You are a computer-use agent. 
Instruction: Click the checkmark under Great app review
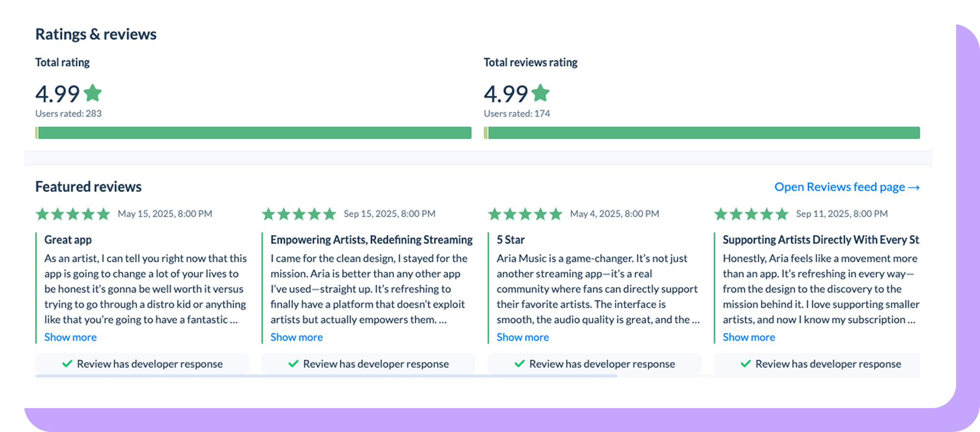tap(68, 364)
